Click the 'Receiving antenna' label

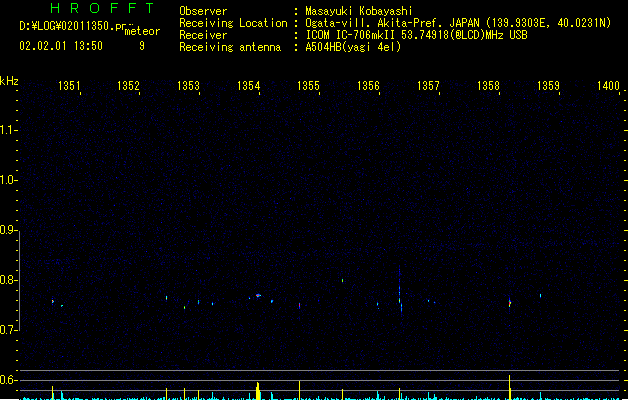230,47
